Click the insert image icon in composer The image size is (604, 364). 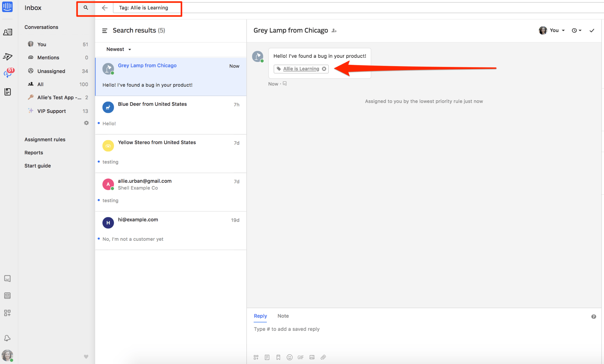point(312,357)
